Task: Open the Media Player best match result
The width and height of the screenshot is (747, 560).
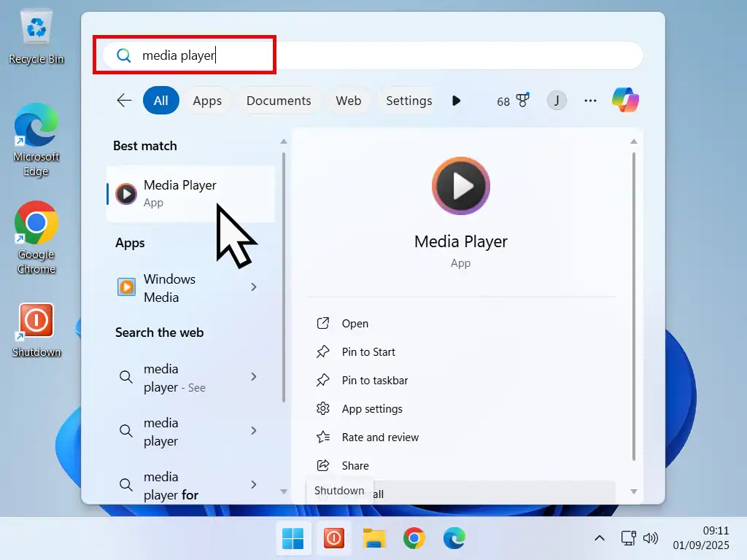Action: pos(190,194)
